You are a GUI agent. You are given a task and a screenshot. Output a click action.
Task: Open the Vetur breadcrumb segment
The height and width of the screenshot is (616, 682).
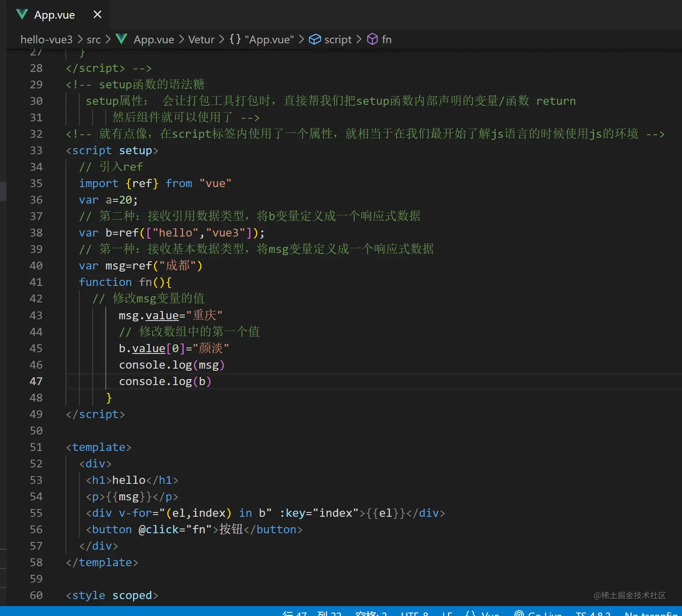click(201, 40)
